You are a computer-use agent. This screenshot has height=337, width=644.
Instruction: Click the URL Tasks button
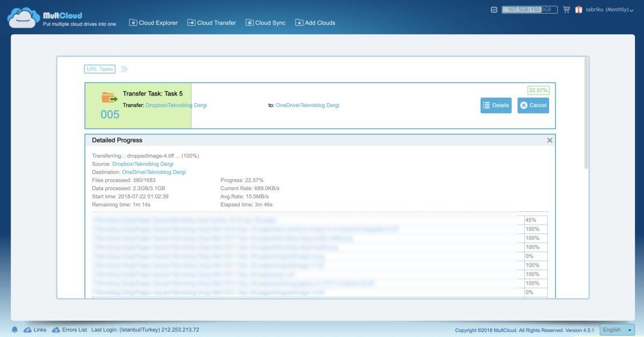pyautogui.click(x=100, y=69)
